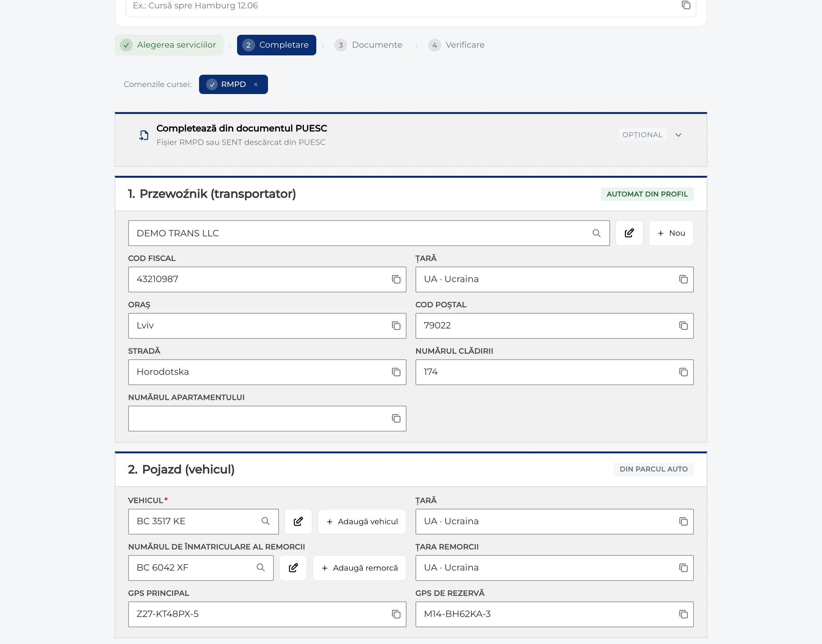Focus the Numărul Apartamentului input

267,419
